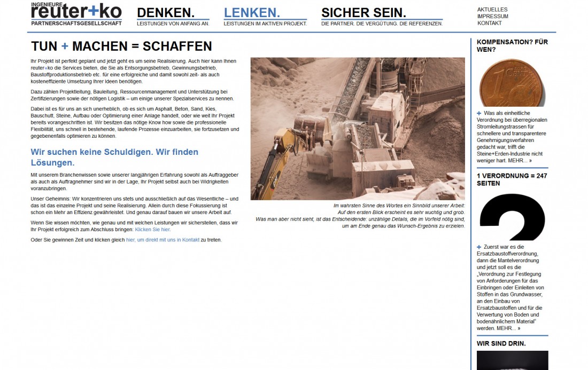This screenshot has width=588, height=370.
Task: Follow 'hier, um direkt mit uns in Kontakt' link
Action: [x=163, y=240]
